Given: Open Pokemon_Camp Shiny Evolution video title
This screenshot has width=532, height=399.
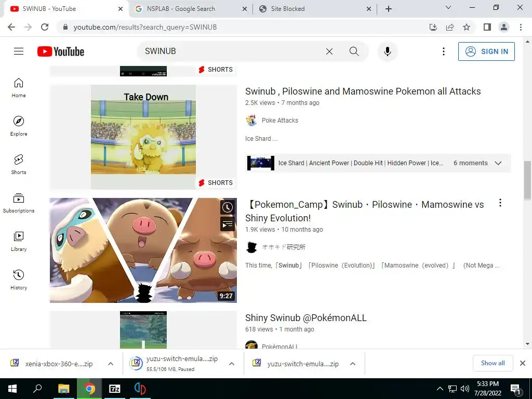Looking at the screenshot, I should coord(365,211).
